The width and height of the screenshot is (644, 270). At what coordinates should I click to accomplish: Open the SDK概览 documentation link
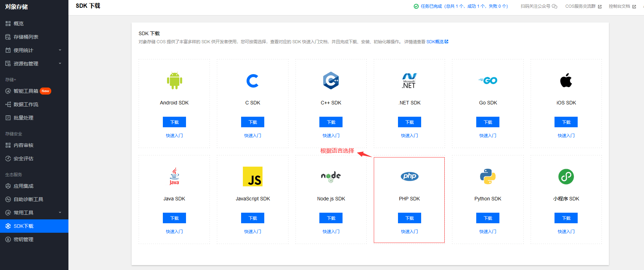pos(437,41)
